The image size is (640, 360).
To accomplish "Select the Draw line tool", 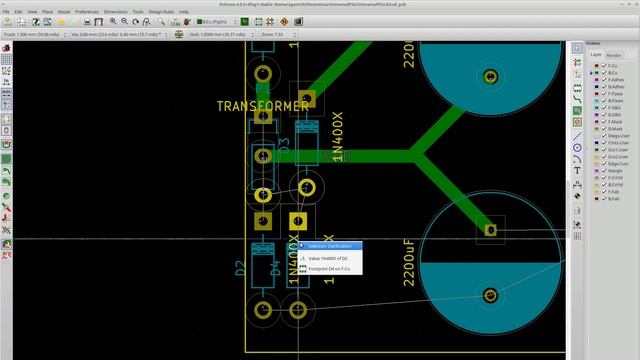I will coord(577,136).
